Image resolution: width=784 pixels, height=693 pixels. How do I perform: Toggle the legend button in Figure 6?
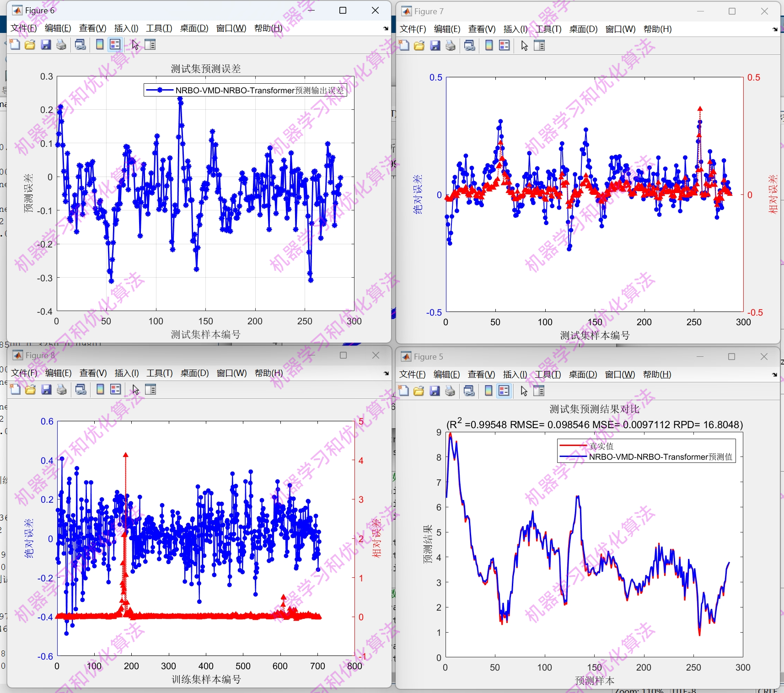(115, 44)
